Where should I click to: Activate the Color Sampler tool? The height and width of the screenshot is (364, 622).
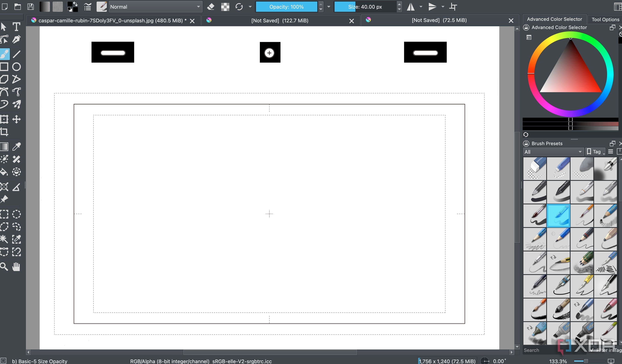pyautogui.click(x=16, y=147)
